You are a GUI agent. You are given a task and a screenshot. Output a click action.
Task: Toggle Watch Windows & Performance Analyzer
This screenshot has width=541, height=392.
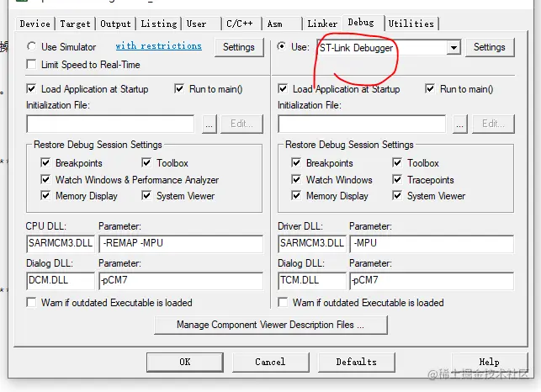(45, 179)
